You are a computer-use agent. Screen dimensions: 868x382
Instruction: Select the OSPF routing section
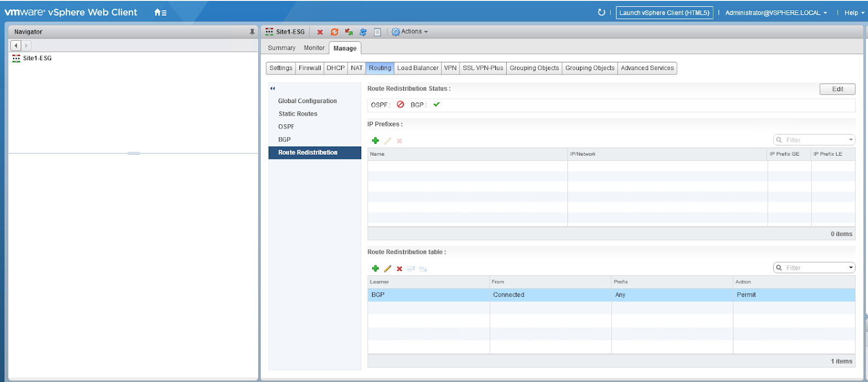click(x=286, y=127)
